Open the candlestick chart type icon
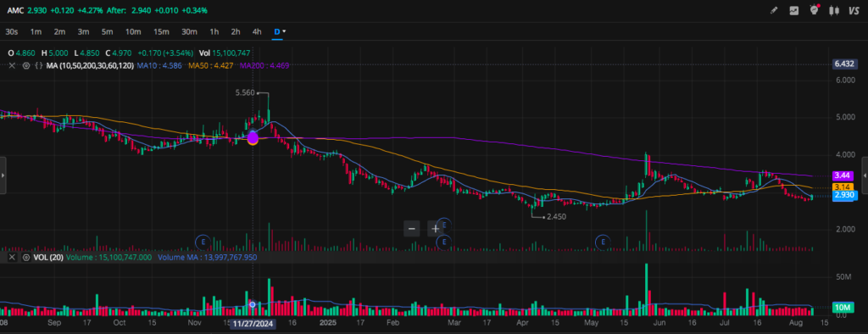The width and height of the screenshot is (868, 334). pyautogui.click(x=833, y=10)
